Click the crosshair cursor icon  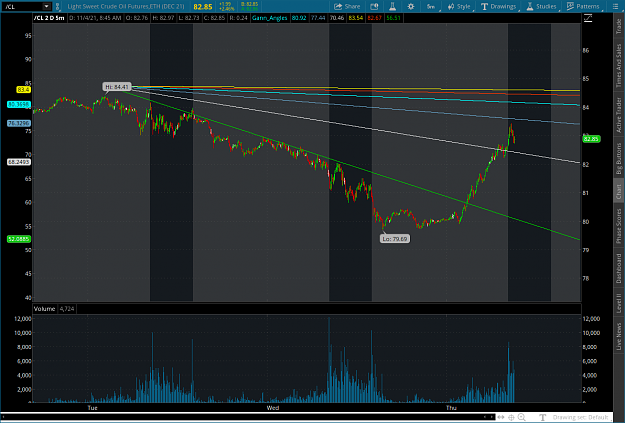tap(511, 417)
